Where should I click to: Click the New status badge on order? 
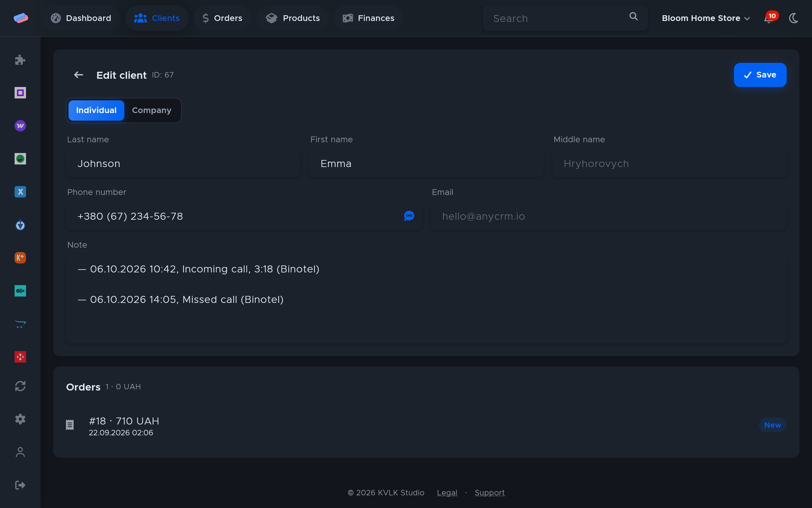772,425
